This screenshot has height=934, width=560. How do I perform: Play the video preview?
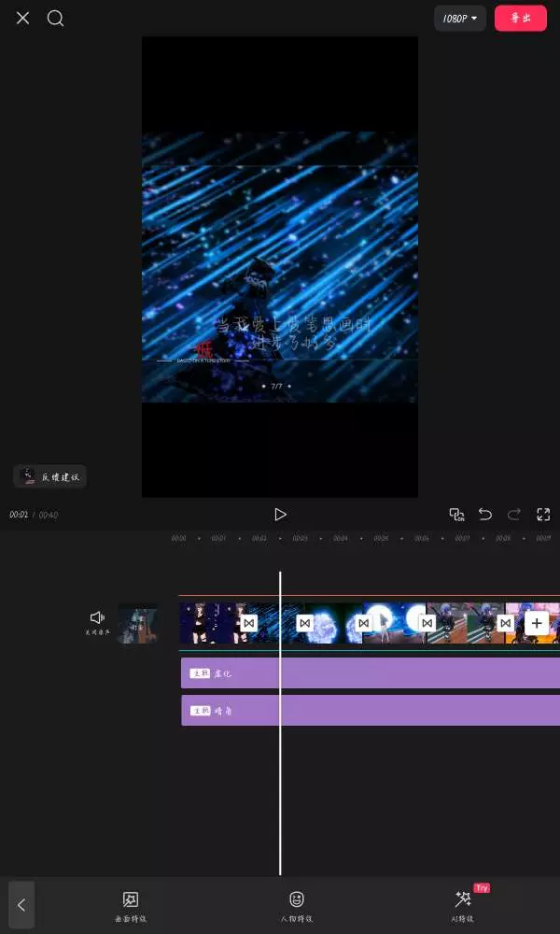[280, 514]
